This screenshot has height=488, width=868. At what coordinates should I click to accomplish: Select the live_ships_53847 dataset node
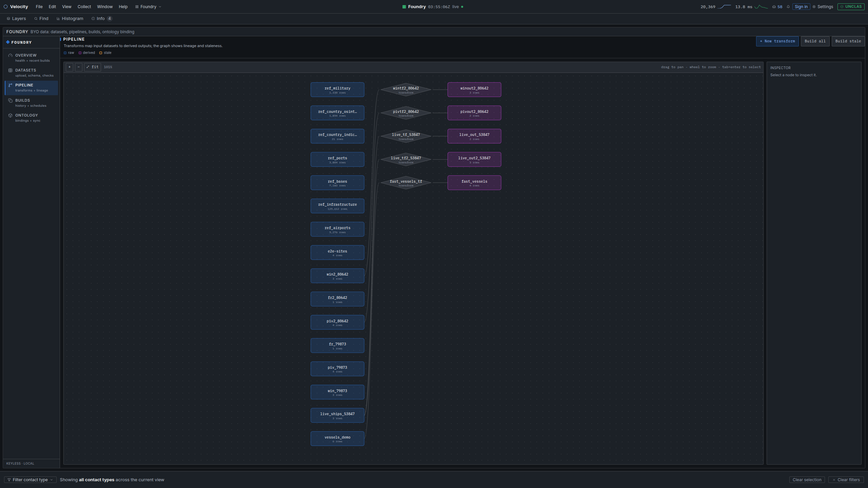[x=337, y=415]
